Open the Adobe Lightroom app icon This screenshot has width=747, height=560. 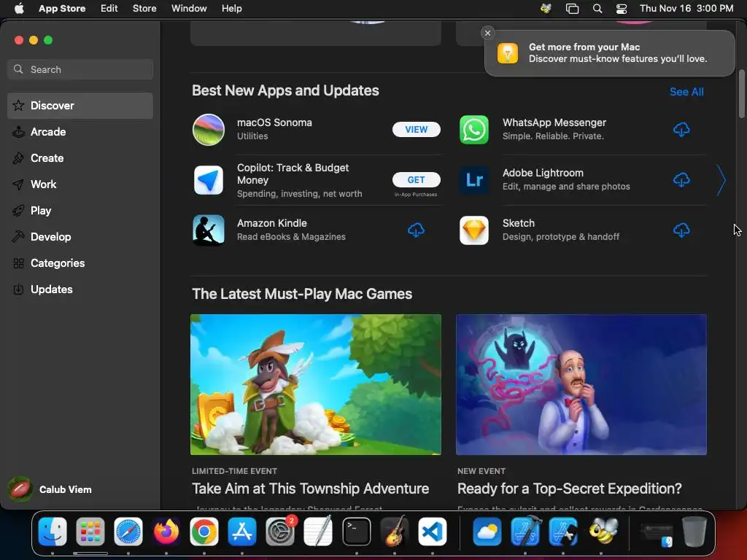473,180
